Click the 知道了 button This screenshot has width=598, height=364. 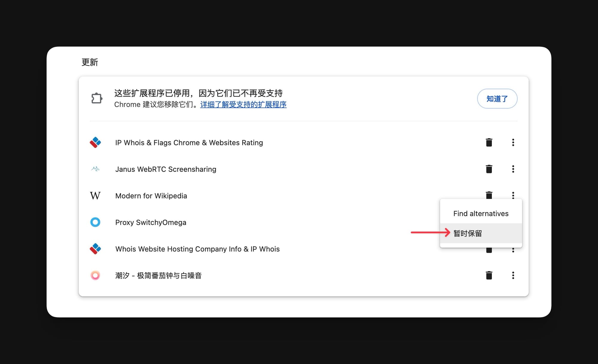497,99
